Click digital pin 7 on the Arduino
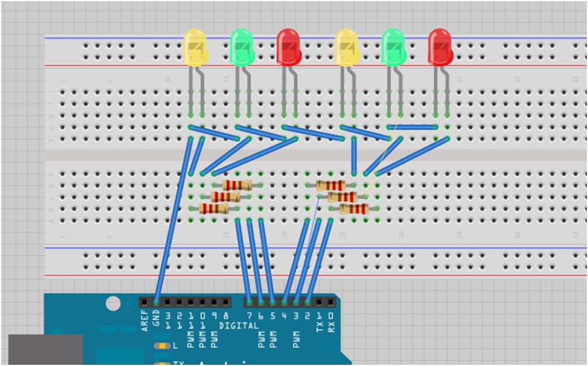 249,302
